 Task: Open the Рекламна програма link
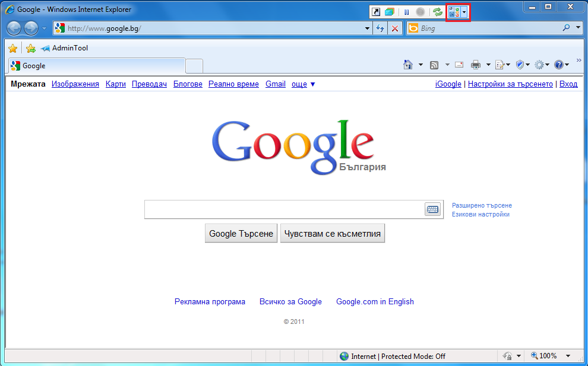click(210, 301)
